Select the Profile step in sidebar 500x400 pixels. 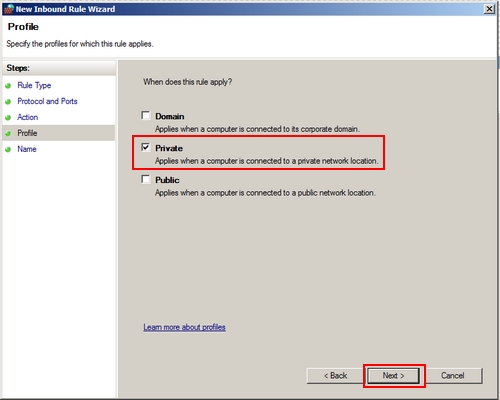point(27,133)
